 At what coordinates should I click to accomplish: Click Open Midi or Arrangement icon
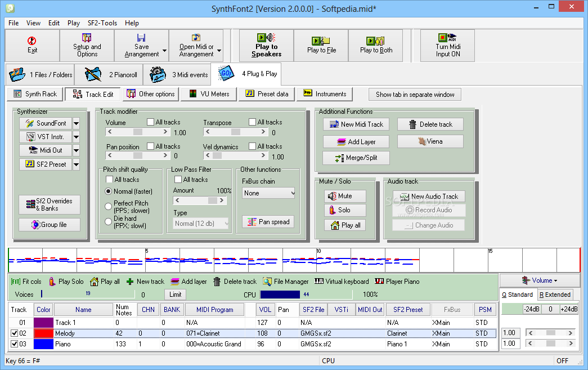coord(196,38)
